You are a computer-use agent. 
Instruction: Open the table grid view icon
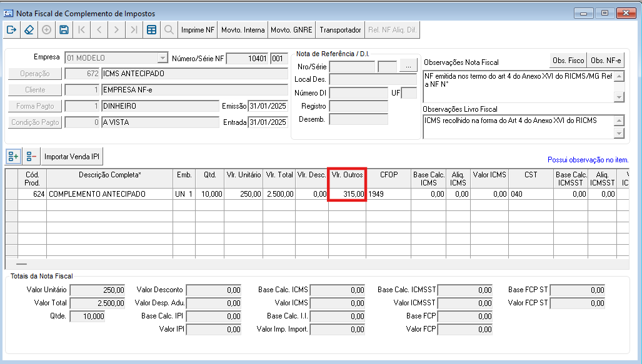coord(151,30)
